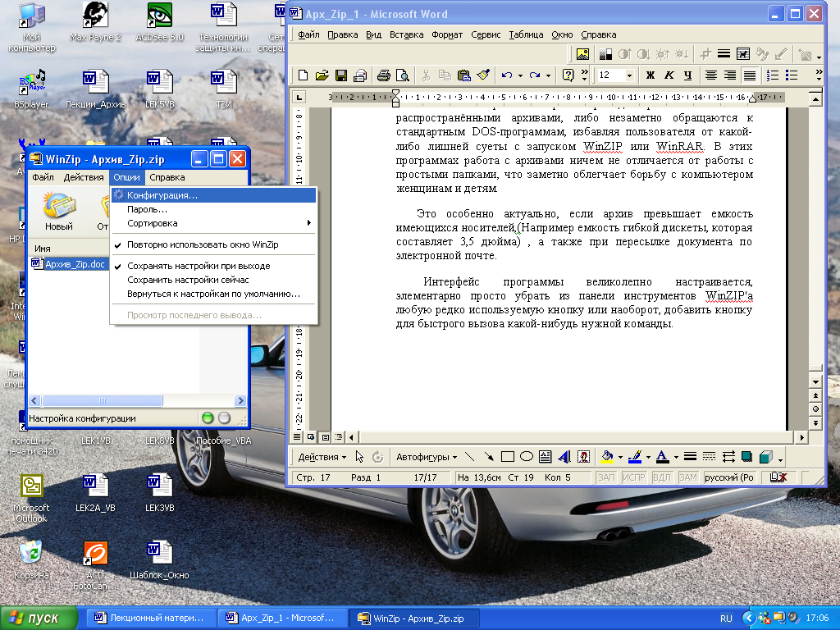Click the Paste clipboard icon in Word

pyautogui.click(x=464, y=75)
